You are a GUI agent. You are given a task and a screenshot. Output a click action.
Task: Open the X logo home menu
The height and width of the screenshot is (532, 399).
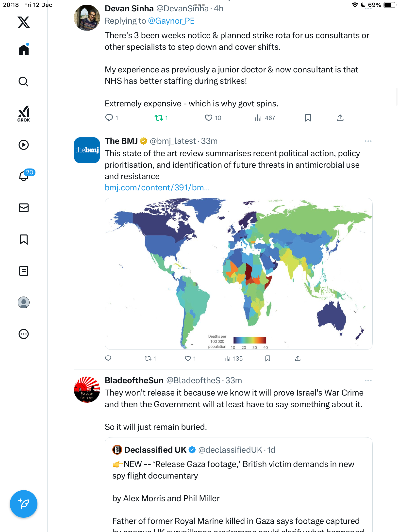tap(24, 22)
